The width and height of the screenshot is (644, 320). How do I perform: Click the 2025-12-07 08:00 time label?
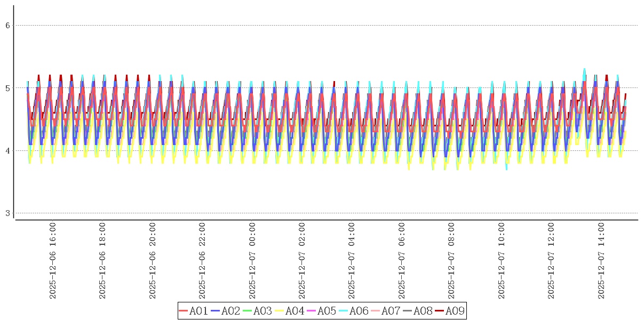click(451, 261)
